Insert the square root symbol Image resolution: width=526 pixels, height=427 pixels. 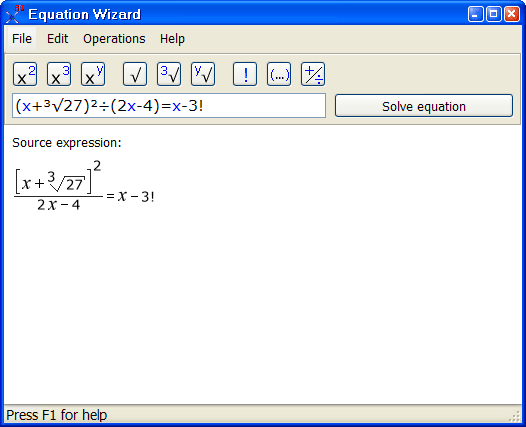click(x=135, y=74)
